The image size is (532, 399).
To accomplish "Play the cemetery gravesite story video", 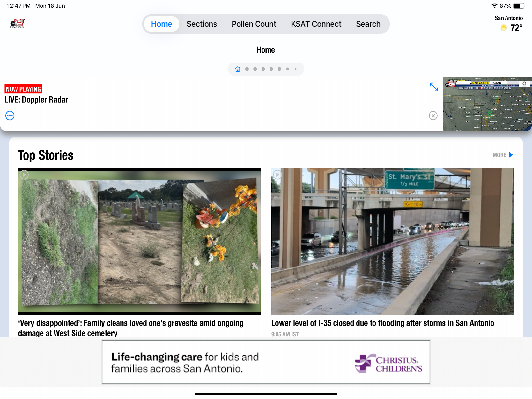I will click(x=24, y=175).
